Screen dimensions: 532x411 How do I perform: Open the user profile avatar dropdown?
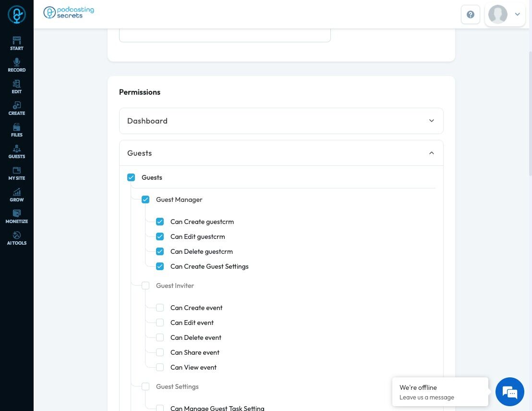pos(505,14)
